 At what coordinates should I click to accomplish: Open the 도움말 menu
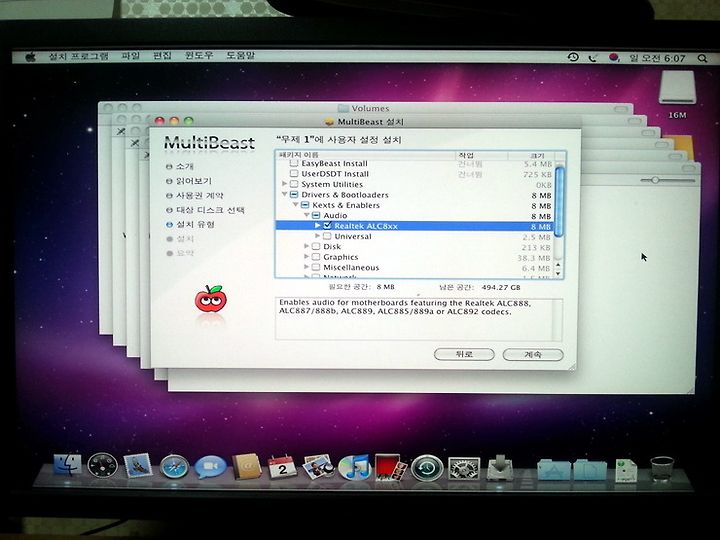[240, 56]
